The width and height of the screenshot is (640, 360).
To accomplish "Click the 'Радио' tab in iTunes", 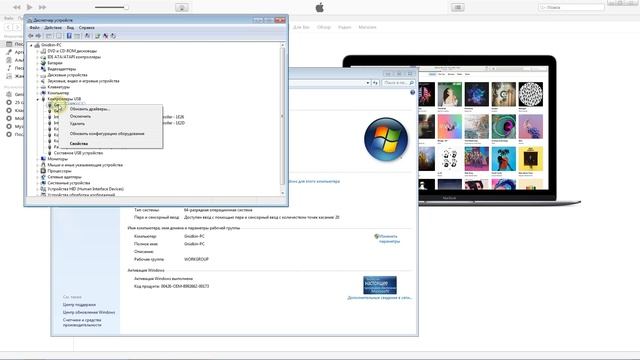I will pos(344,27).
